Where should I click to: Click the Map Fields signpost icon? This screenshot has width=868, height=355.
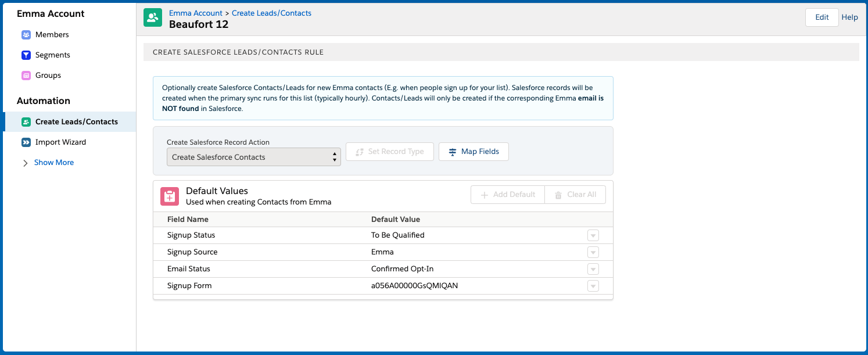(x=453, y=152)
